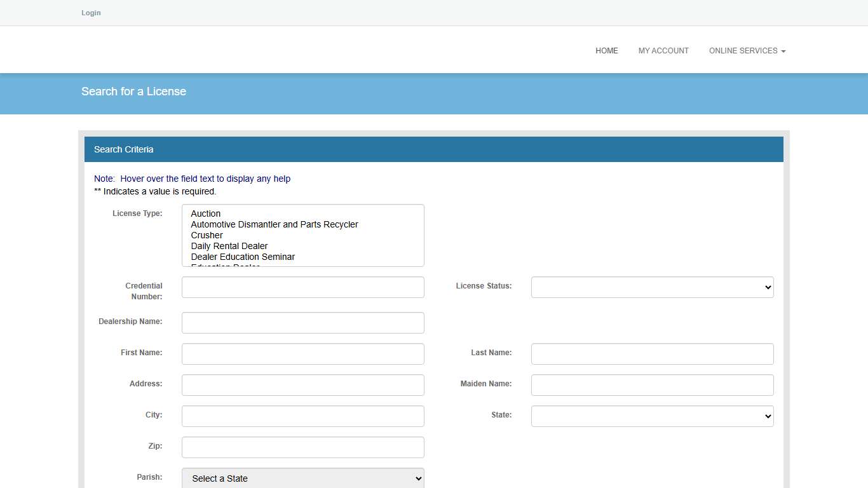Open the State dropdown

click(651, 416)
